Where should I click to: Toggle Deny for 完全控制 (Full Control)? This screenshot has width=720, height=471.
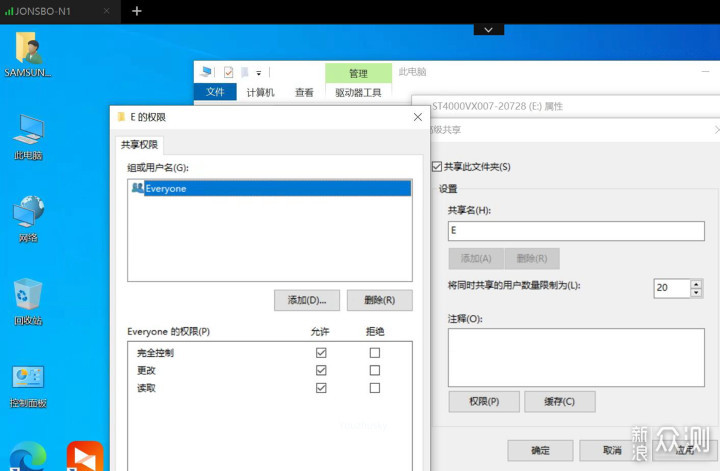(375, 353)
